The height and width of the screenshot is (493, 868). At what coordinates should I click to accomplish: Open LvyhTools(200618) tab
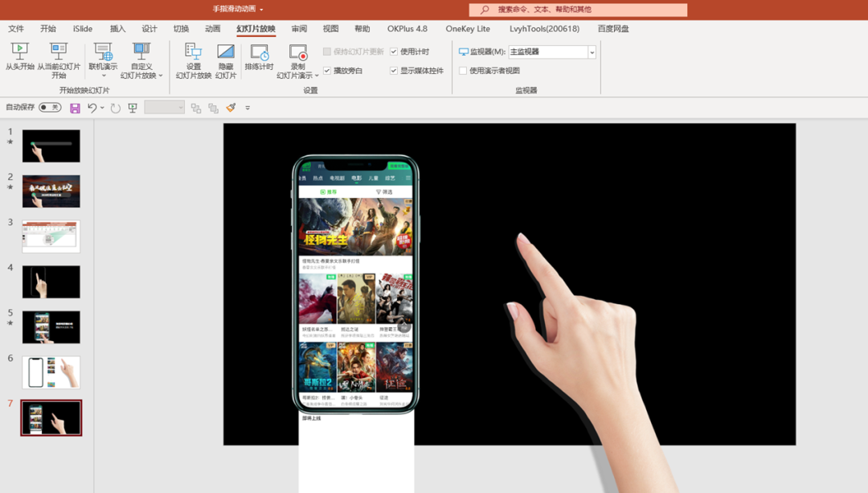544,29
